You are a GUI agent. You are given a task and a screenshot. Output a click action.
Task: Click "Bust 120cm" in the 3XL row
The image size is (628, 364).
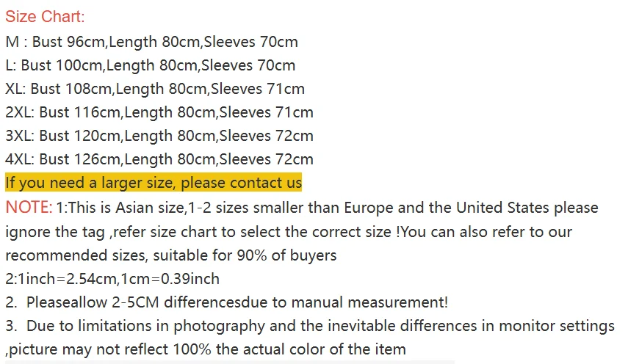[79, 136]
